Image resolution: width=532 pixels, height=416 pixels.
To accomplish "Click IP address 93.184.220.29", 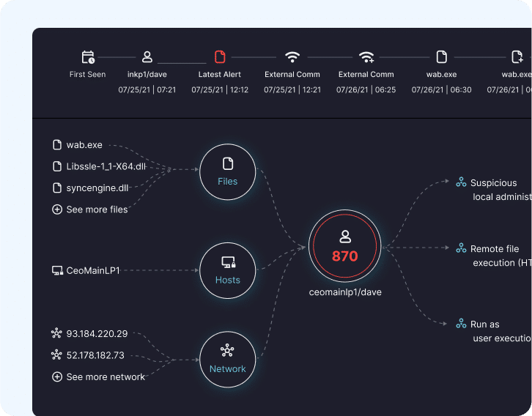I will [96, 334].
